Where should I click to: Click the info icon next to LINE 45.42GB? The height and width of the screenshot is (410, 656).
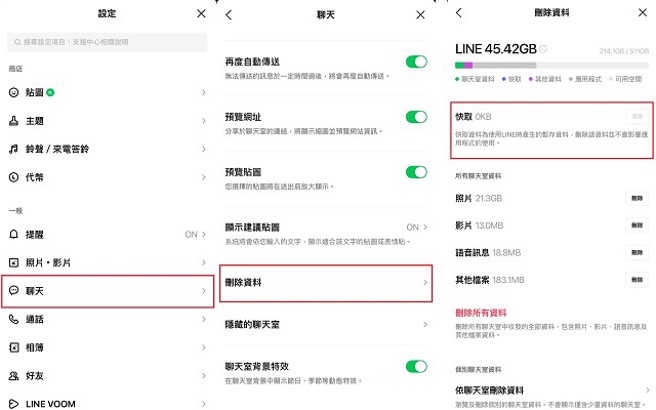tap(543, 49)
